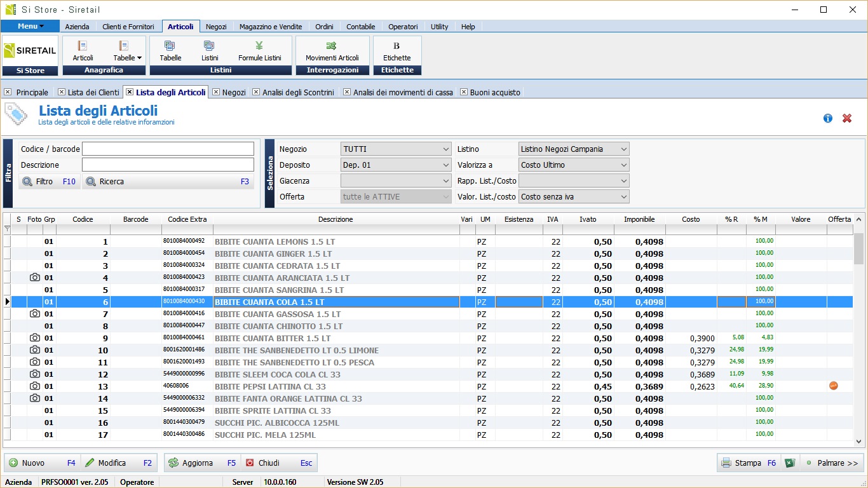Open the Articoli ribbon icon in Anagrafica
Viewport: 868px width, 488px height.
tap(83, 51)
